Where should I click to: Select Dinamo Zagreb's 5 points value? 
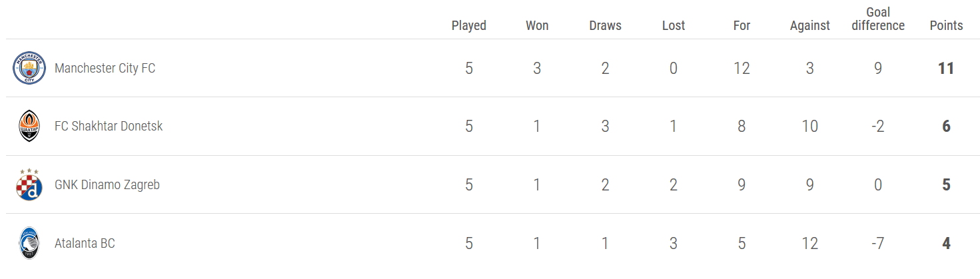point(946,184)
